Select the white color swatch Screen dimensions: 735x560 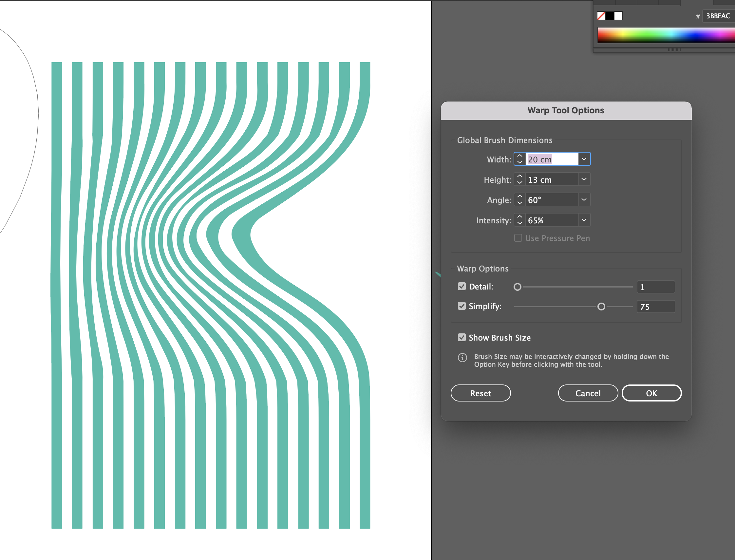(619, 16)
